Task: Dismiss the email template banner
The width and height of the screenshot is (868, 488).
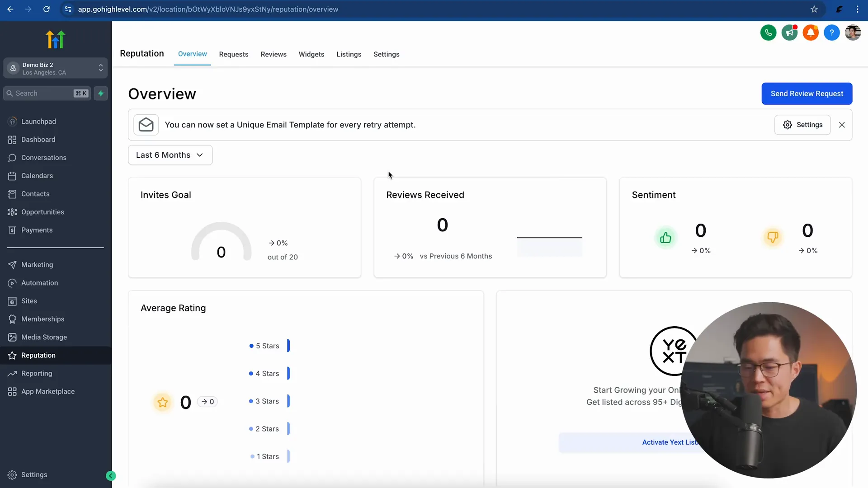Action: click(842, 125)
